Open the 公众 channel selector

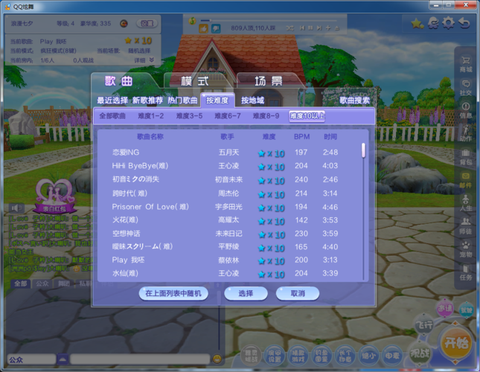point(31,359)
